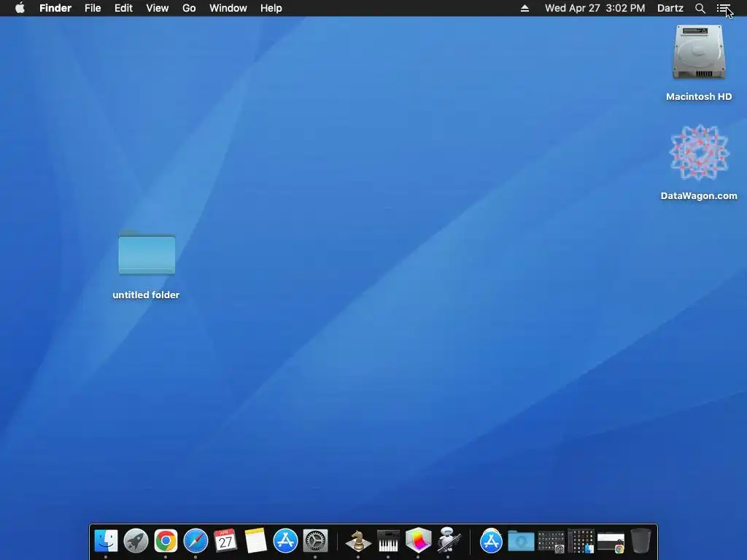Click the Finder icon in the Dock
The image size is (747, 560).
106,541
